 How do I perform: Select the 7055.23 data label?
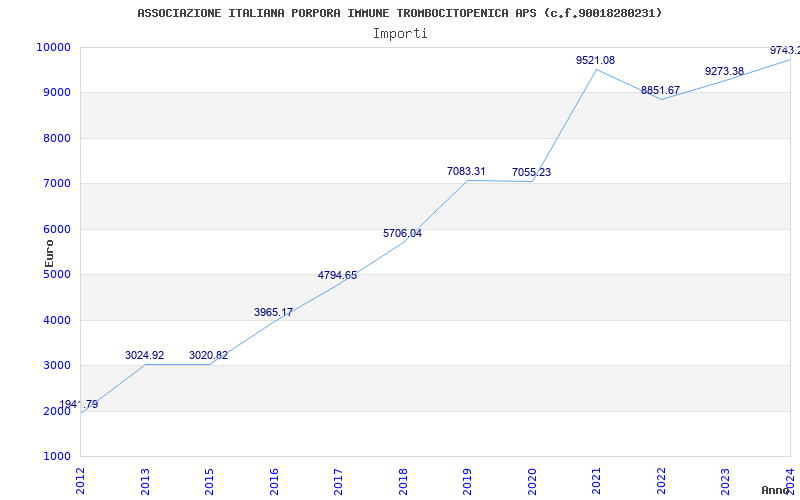532,172
